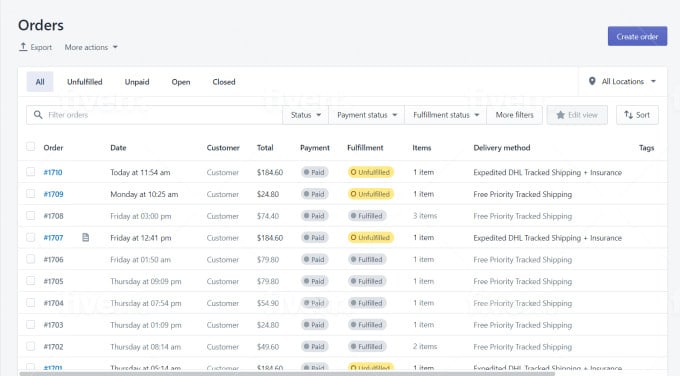
Task: Open order #1702
Action: (53, 347)
